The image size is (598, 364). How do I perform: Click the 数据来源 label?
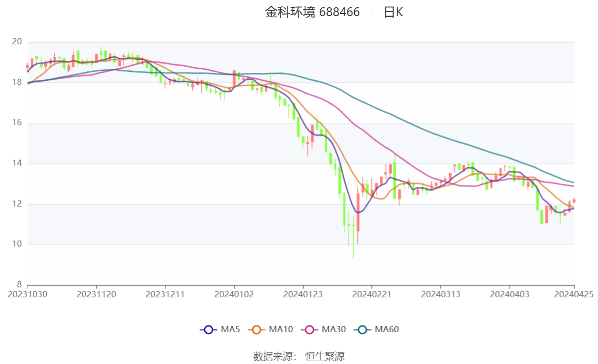pyautogui.click(x=273, y=356)
